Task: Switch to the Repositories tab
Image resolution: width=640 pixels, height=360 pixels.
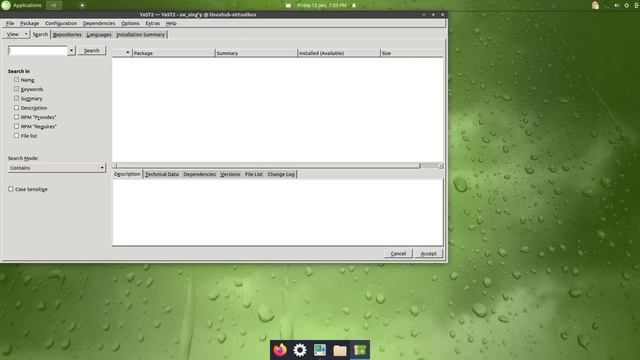Action: 67,35
